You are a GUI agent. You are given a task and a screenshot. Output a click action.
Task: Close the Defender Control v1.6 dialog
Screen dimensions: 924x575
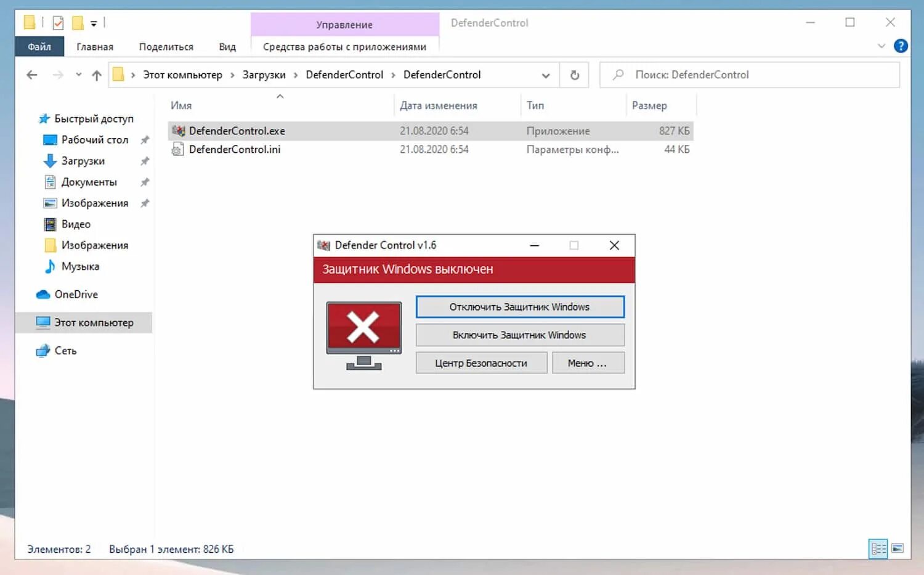pos(614,245)
